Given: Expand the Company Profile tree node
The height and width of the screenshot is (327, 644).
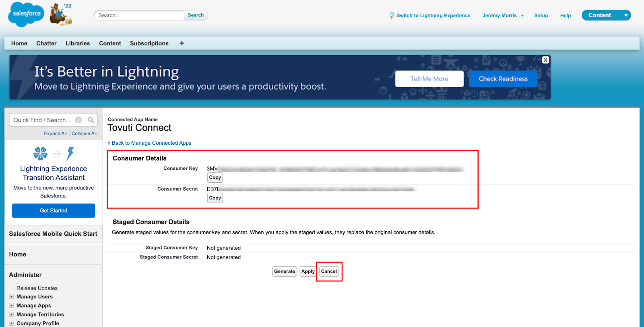Looking at the screenshot, I should coord(11,323).
